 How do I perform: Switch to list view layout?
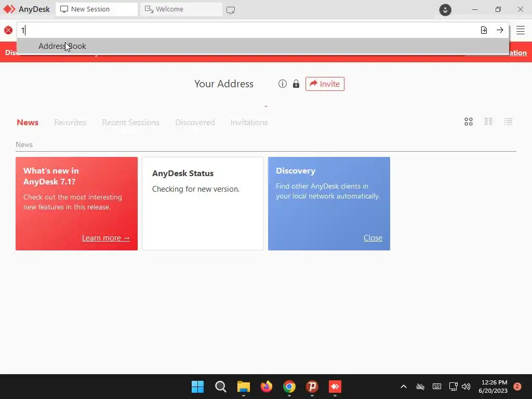pos(508,122)
